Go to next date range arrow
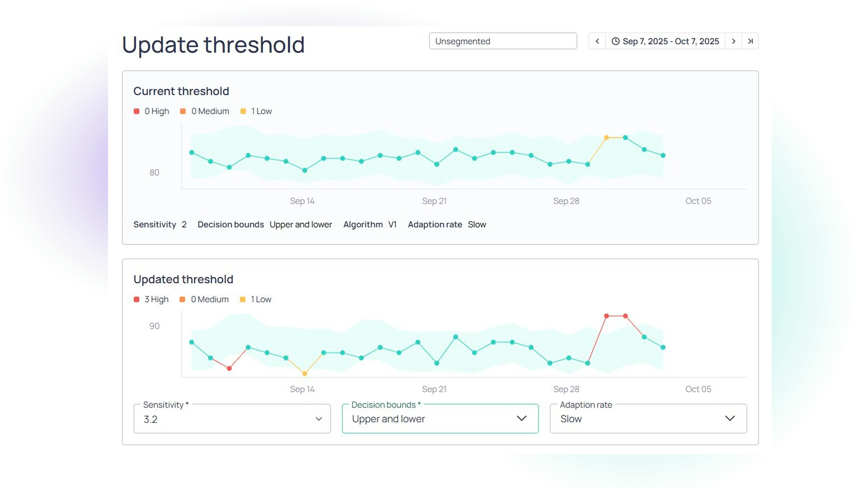868x488 pixels. [x=733, y=41]
